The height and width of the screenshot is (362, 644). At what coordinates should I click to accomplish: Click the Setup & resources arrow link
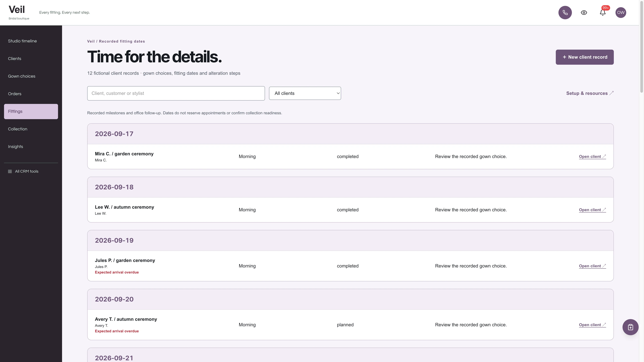[590, 93]
